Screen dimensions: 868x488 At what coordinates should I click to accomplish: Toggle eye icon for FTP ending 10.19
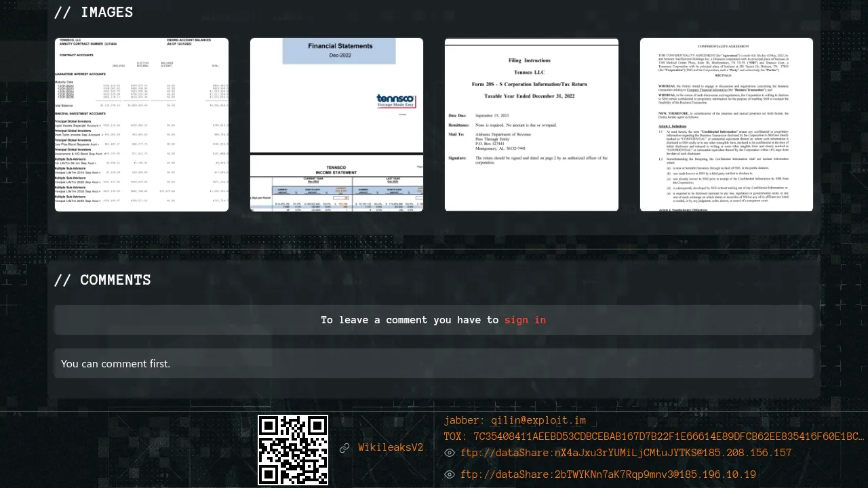[x=450, y=474]
